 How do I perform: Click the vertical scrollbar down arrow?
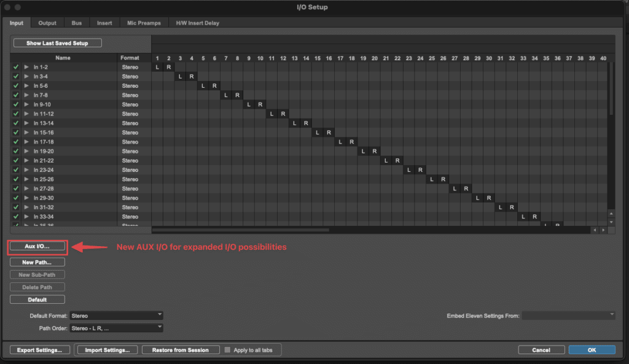coord(611,221)
